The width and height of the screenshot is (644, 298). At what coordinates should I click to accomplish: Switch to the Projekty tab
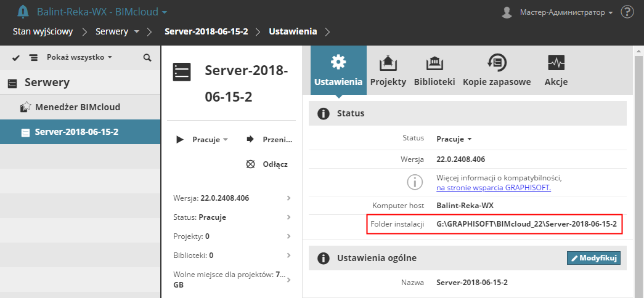[x=388, y=70]
